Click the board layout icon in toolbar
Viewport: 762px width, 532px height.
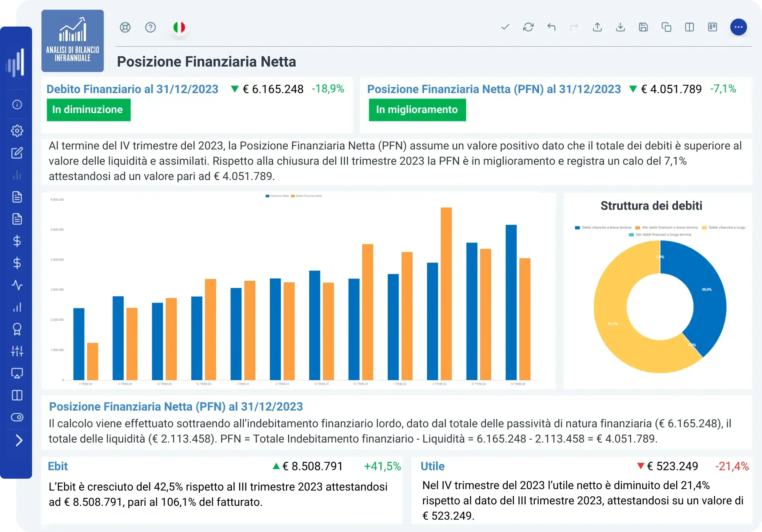click(x=713, y=27)
